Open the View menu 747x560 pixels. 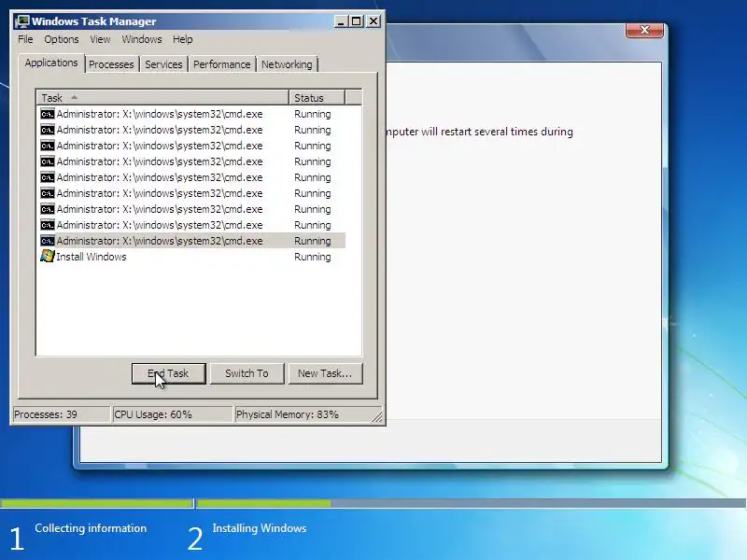[100, 39]
